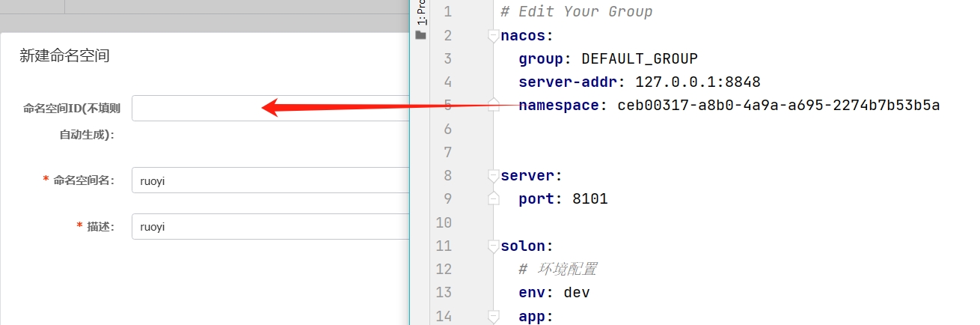Image resolution: width=980 pixels, height=325 pixels.
Task: Click the 'namespace' key in editor
Action: coord(563,105)
